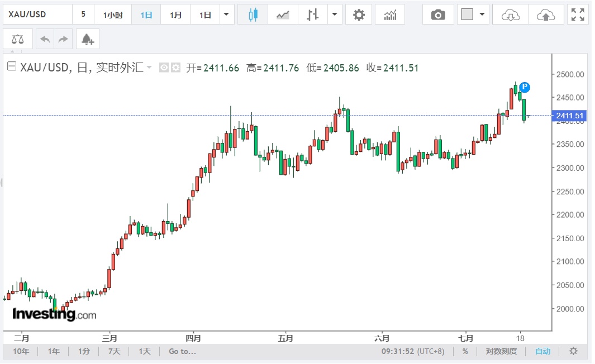
Task: Select the 1小时 interval tab
Action: 113,15
